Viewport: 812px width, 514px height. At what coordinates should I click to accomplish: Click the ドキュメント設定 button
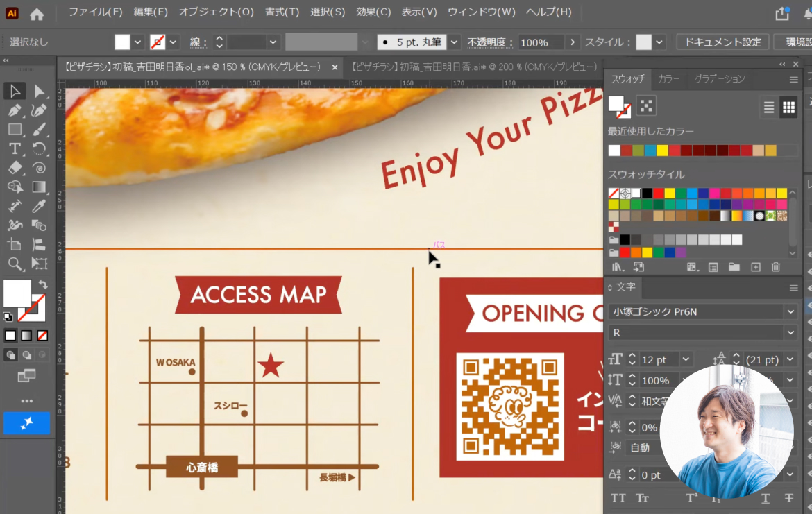(722, 42)
